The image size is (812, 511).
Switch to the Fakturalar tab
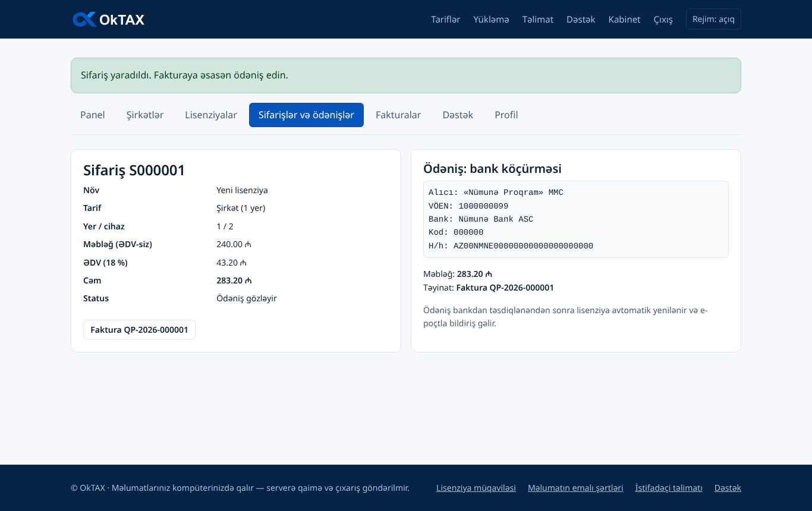tap(398, 115)
